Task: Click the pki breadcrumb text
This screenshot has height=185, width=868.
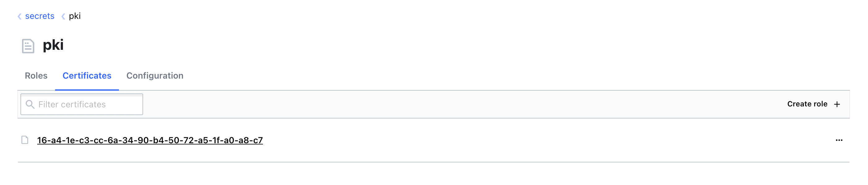Action: pyautogui.click(x=75, y=16)
